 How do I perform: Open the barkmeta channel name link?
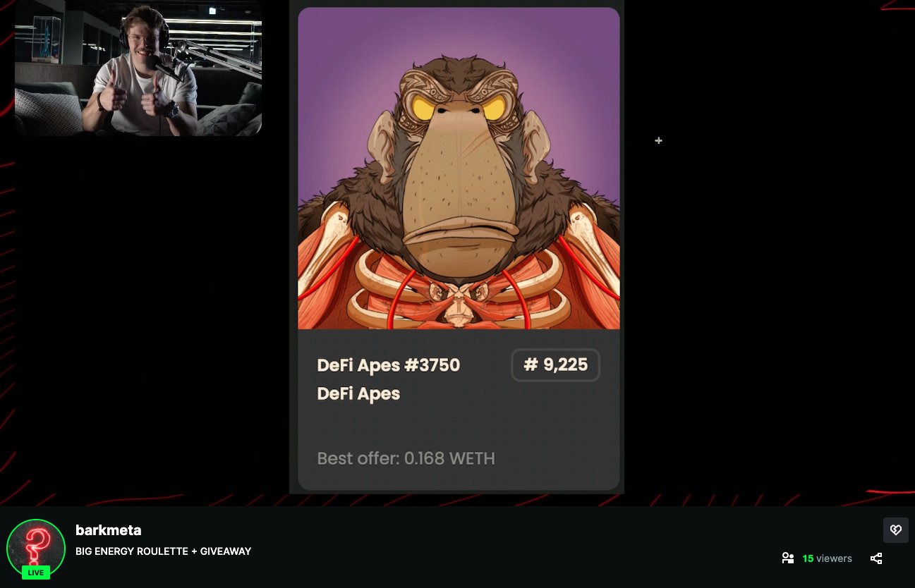point(109,530)
